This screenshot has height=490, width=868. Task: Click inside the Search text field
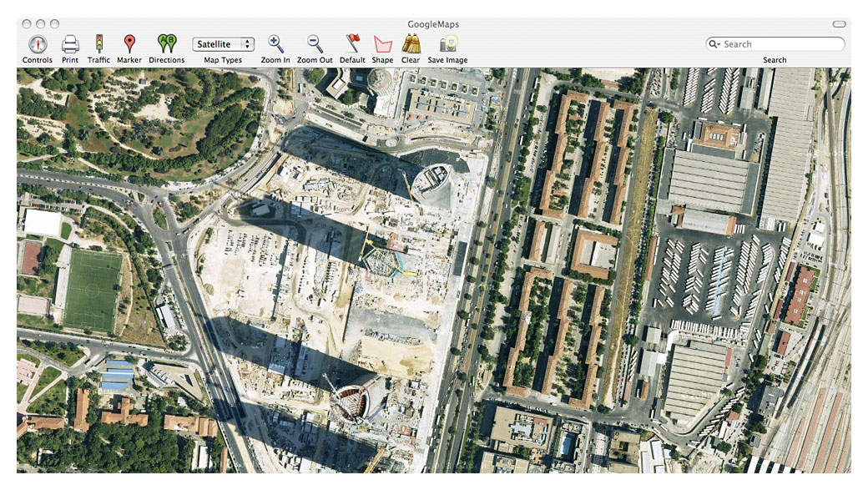tap(780, 44)
